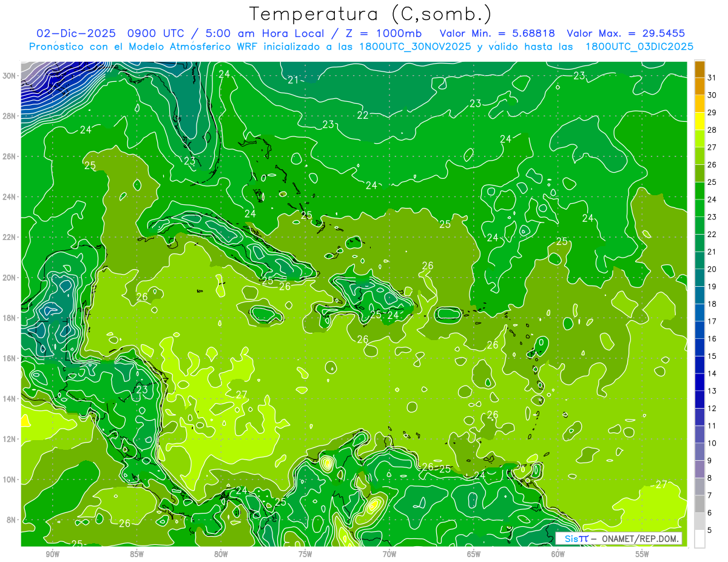Click the '80W' longitude axis label
The width and height of the screenshot is (728, 562).
[221, 554]
